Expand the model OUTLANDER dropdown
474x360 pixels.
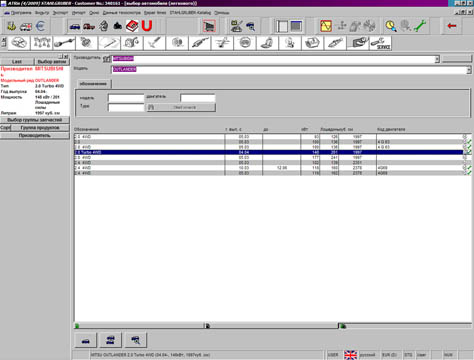click(x=469, y=70)
